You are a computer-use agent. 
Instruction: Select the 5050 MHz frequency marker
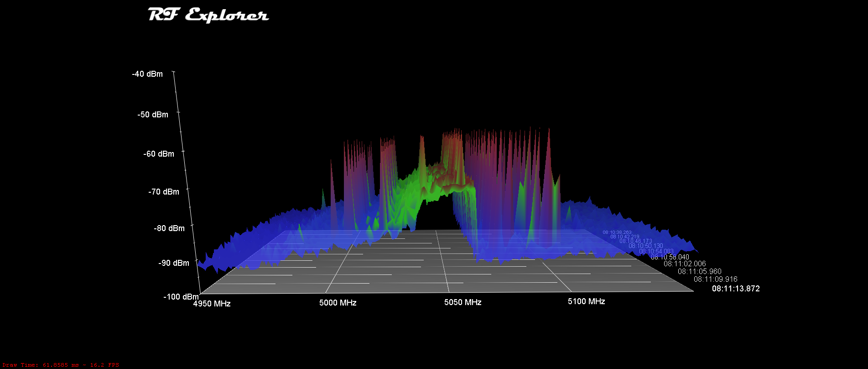coord(463,302)
